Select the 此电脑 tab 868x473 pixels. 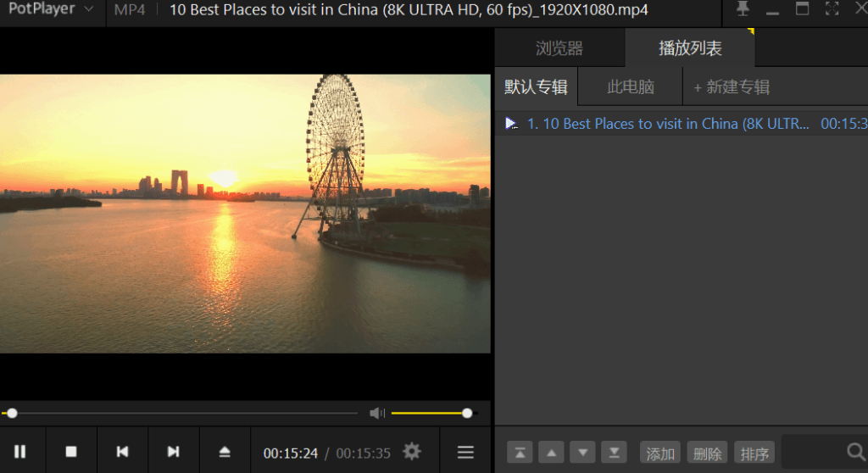[631, 87]
